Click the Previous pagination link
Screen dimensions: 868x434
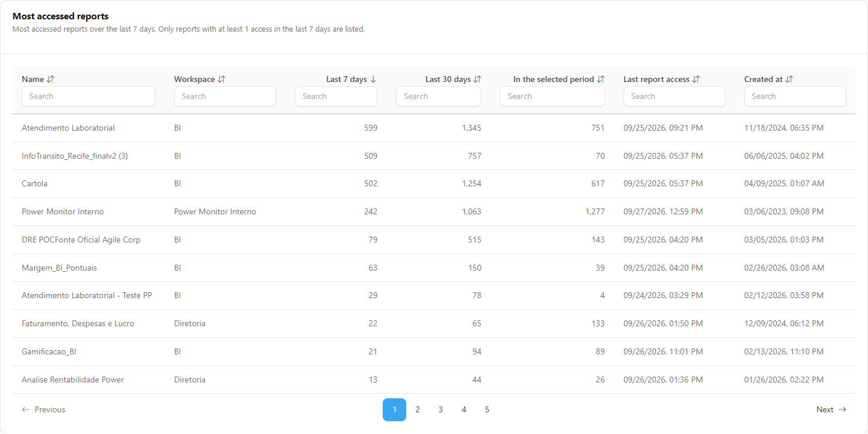coord(43,410)
